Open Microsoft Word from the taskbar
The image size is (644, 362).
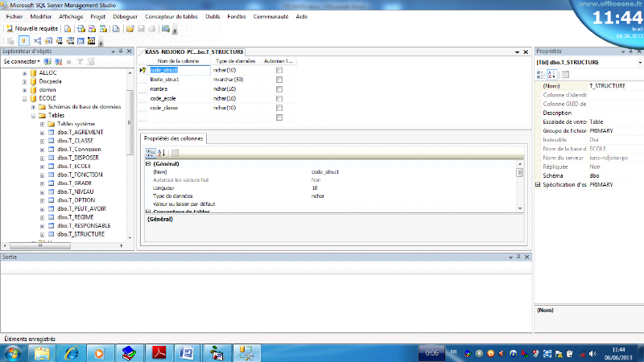coord(187,353)
